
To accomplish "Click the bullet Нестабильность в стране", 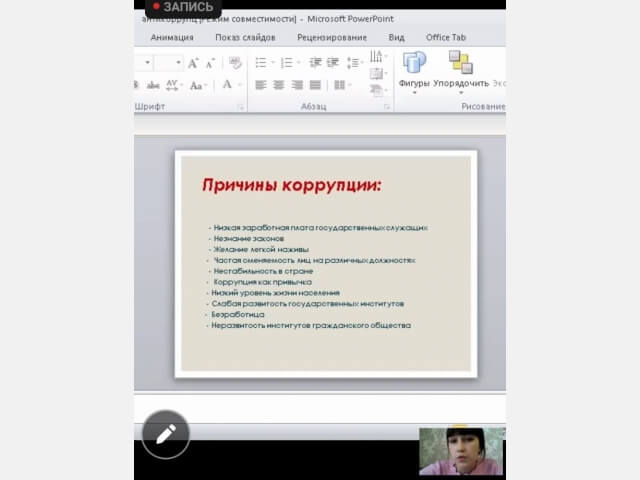I will [x=263, y=271].
